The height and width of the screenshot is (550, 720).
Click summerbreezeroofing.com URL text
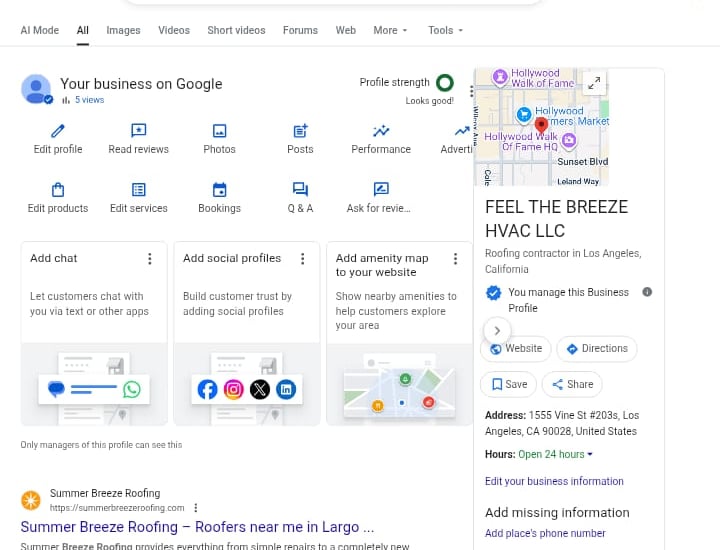pyautogui.click(x=117, y=508)
